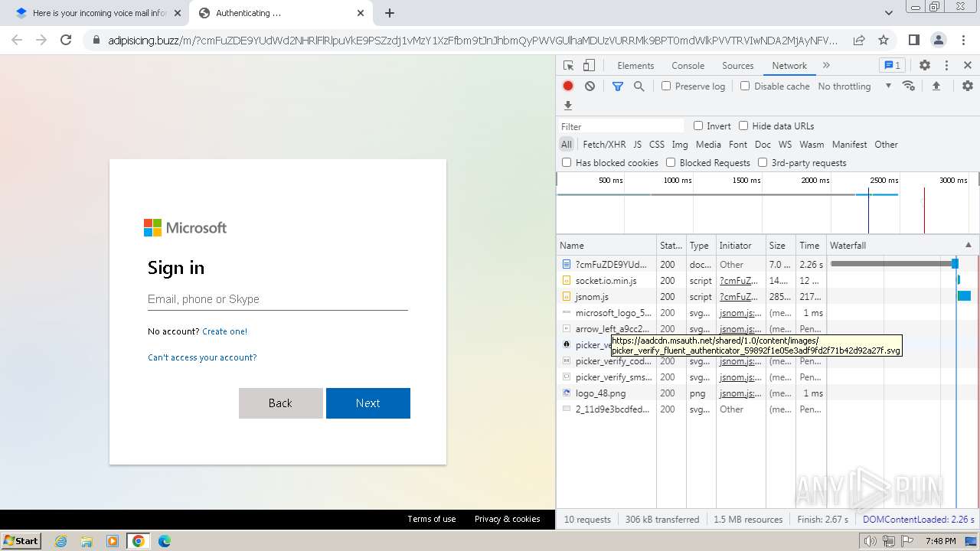Open Internet Explorer from taskbar
Image resolution: width=980 pixels, height=551 pixels.
point(61,541)
